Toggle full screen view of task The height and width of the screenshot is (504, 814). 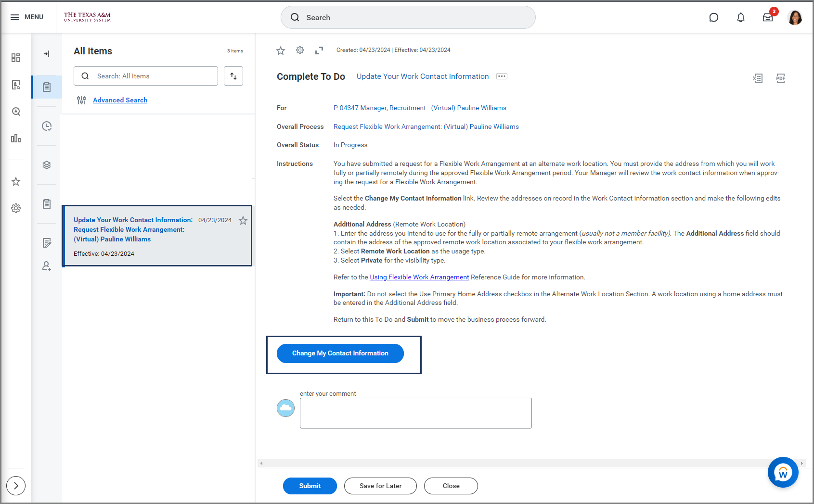pyautogui.click(x=319, y=50)
